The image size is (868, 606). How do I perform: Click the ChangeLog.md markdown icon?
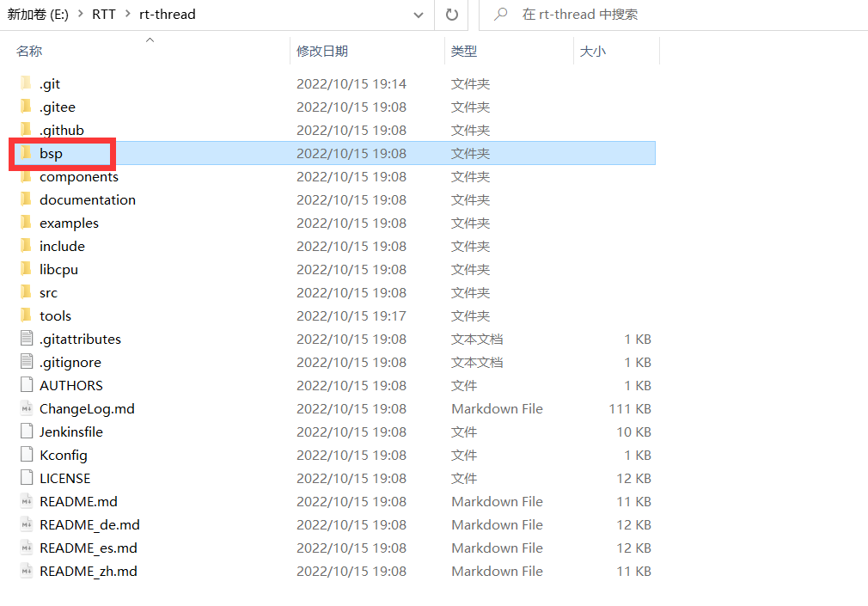[26, 408]
